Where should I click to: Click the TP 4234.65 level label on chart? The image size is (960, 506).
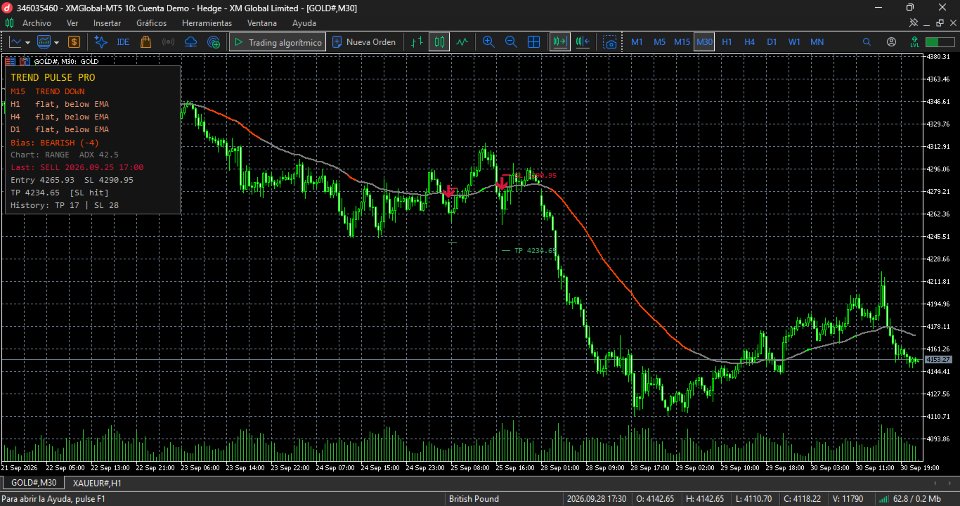pyautogui.click(x=534, y=251)
